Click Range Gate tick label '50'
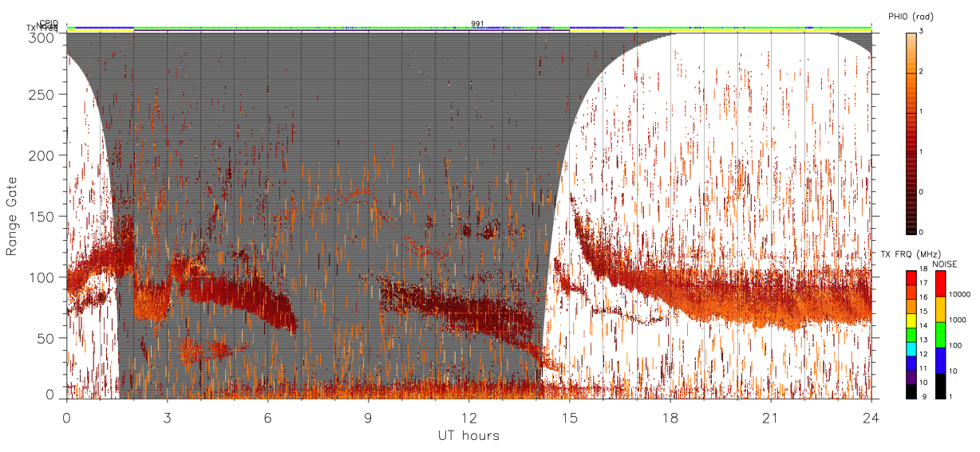The image size is (980, 452). [47, 338]
